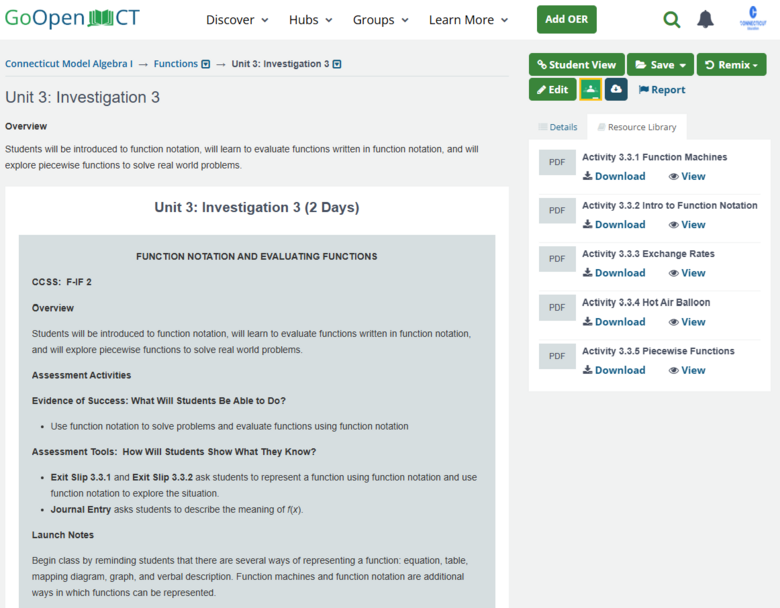780x608 pixels.
Task: Click PDF icon for Activity 3.3.1
Action: pyautogui.click(x=557, y=162)
